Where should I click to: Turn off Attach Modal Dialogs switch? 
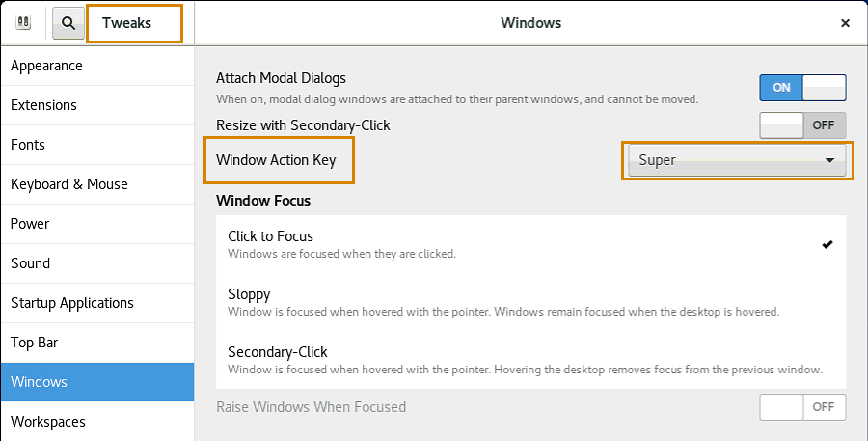coord(802,88)
